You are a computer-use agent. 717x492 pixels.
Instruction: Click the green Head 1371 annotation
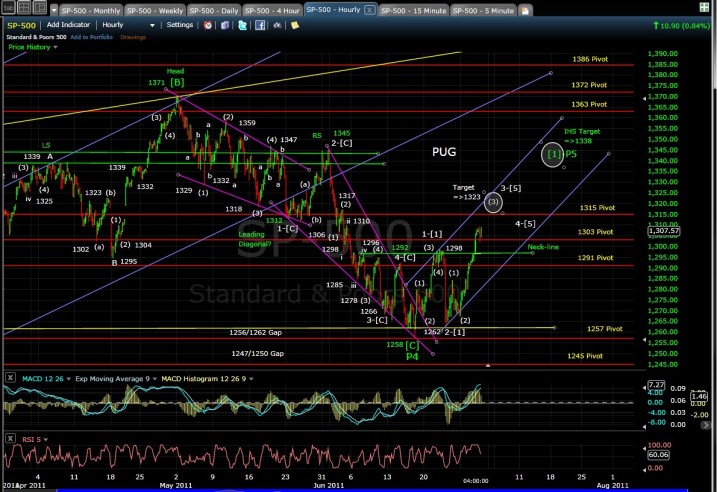coord(166,78)
